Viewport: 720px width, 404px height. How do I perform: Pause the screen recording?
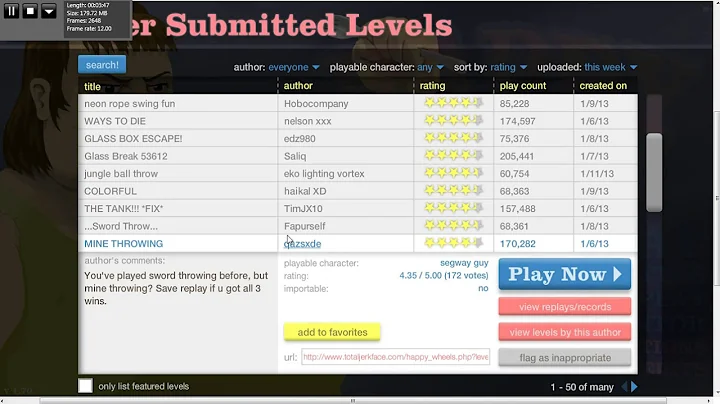[11, 11]
